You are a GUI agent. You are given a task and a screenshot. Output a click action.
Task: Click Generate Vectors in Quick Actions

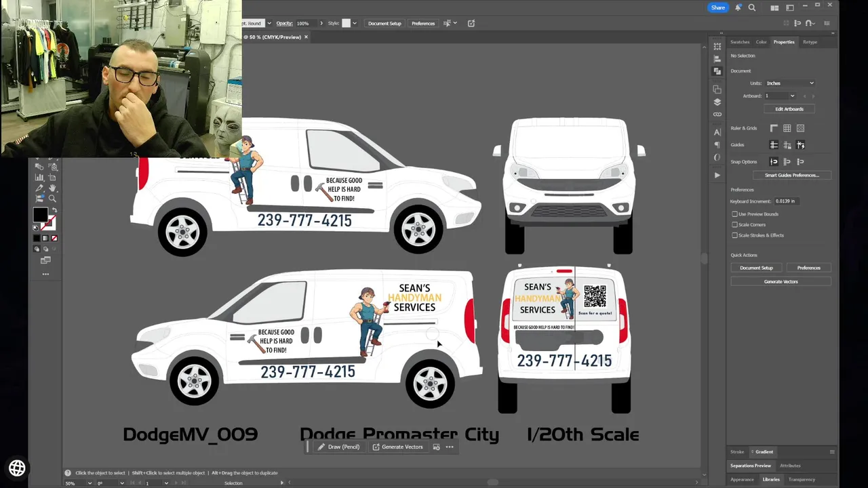tap(781, 281)
